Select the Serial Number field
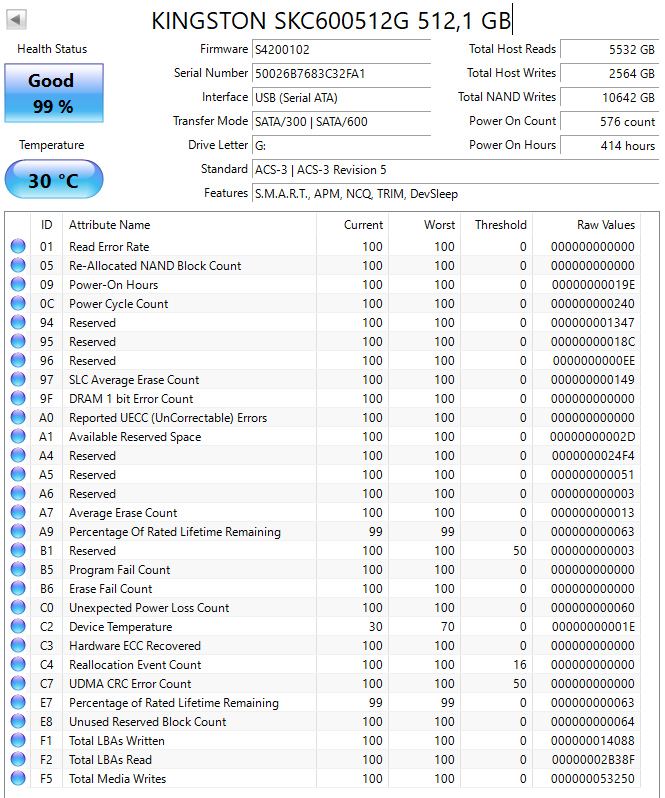 [340, 73]
